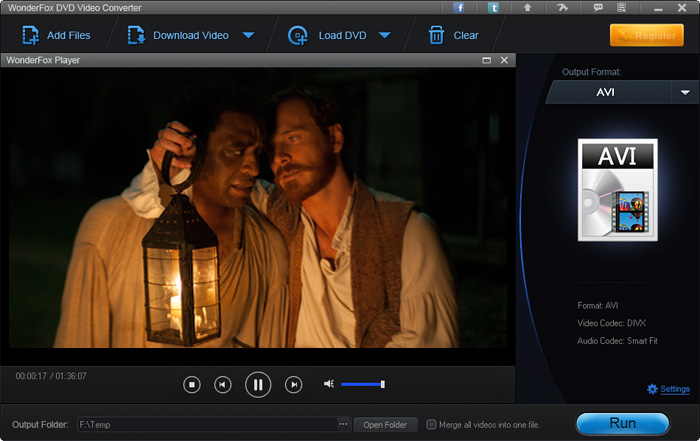Pause the playing video
Image resolution: width=700 pixels, height=441 pixels.
click(x=258, y=384)
